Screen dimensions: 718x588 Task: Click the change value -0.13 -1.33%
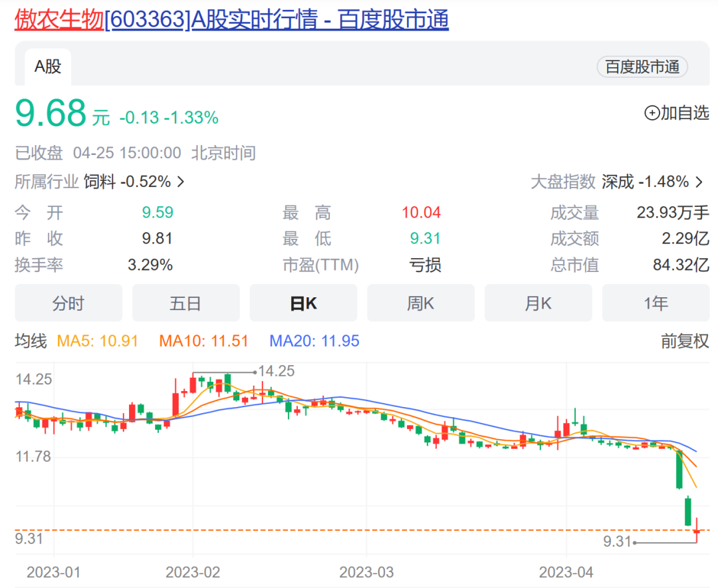(169, 118)
